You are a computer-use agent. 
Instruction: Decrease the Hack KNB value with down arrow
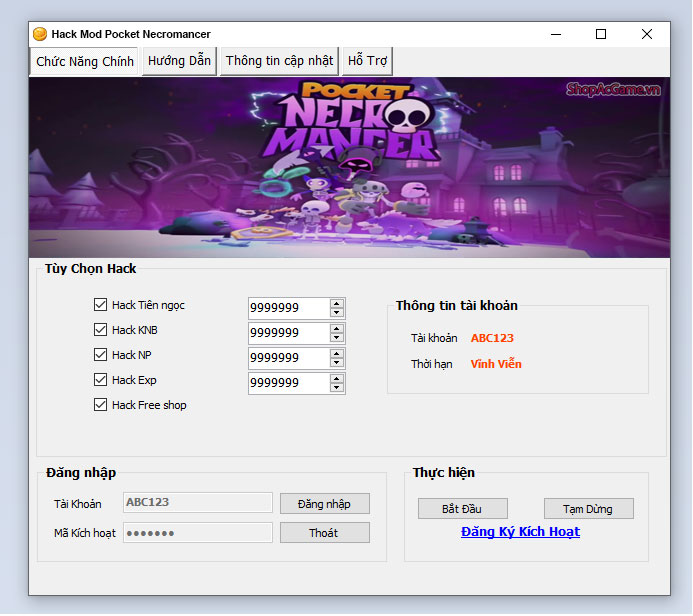click(x=337, y=338)
